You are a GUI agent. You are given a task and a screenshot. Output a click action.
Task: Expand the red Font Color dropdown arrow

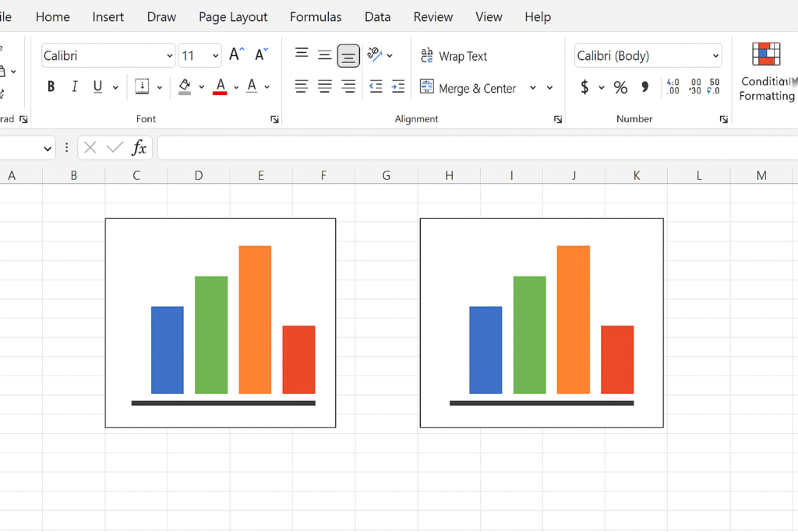click(x=236, y=87)
